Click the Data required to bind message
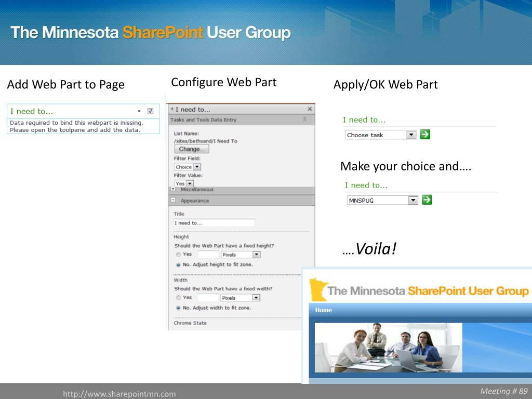 pos(76,126)
